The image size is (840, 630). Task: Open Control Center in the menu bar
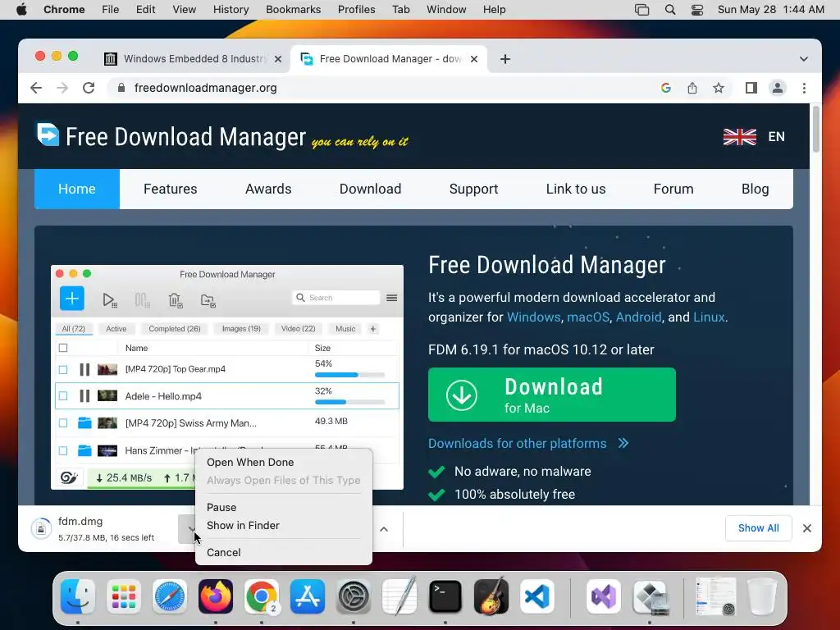(x=697, y=10)
